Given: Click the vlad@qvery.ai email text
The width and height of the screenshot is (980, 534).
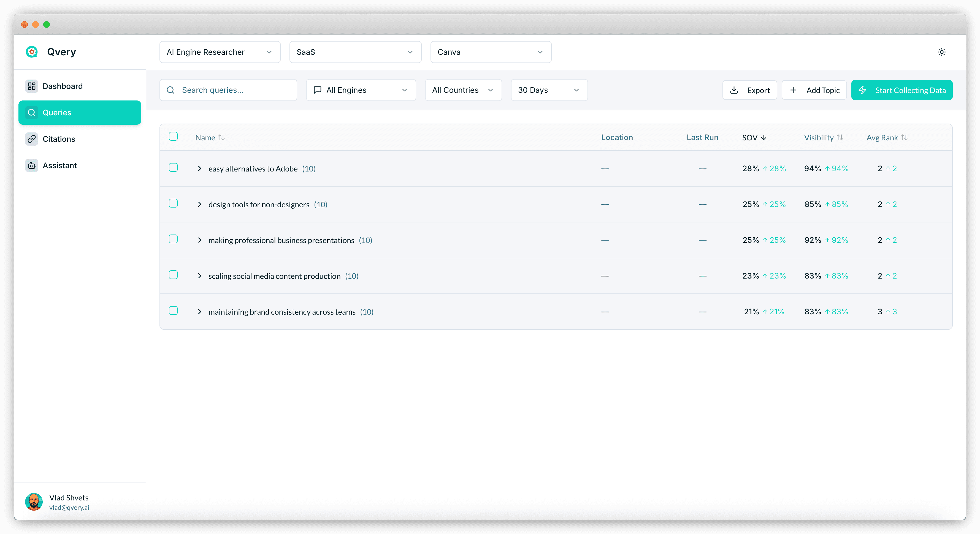Looking at the screenshot, I should [69, 507].
